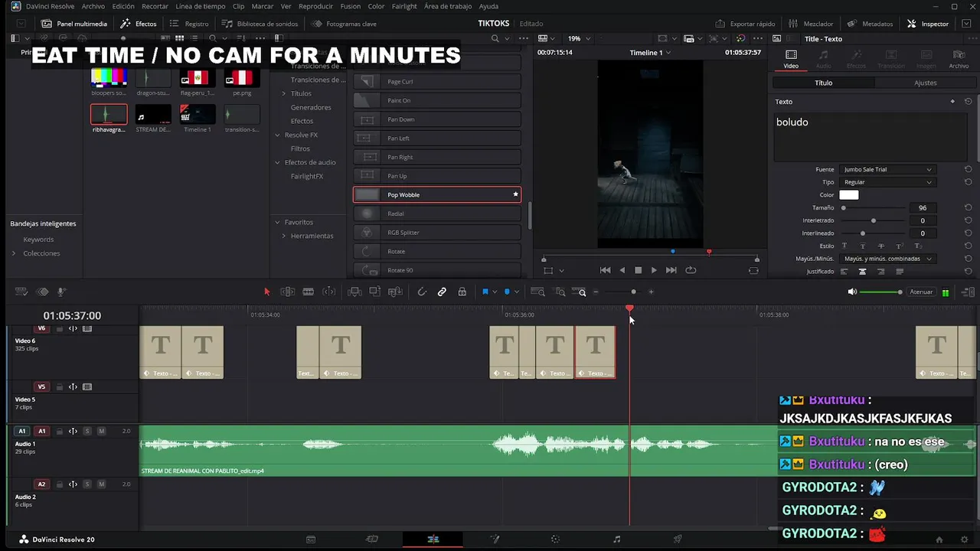Open the Línea de tiempo menu

(x=200, y=6)
